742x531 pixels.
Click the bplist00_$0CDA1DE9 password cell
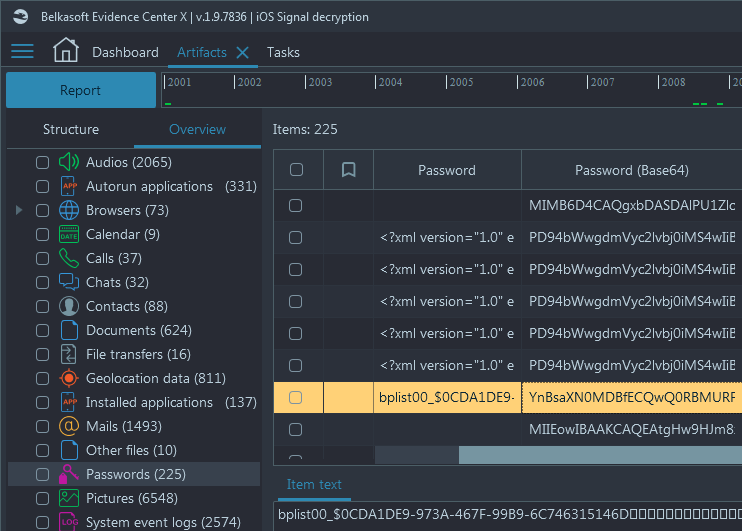click(447, 398)
